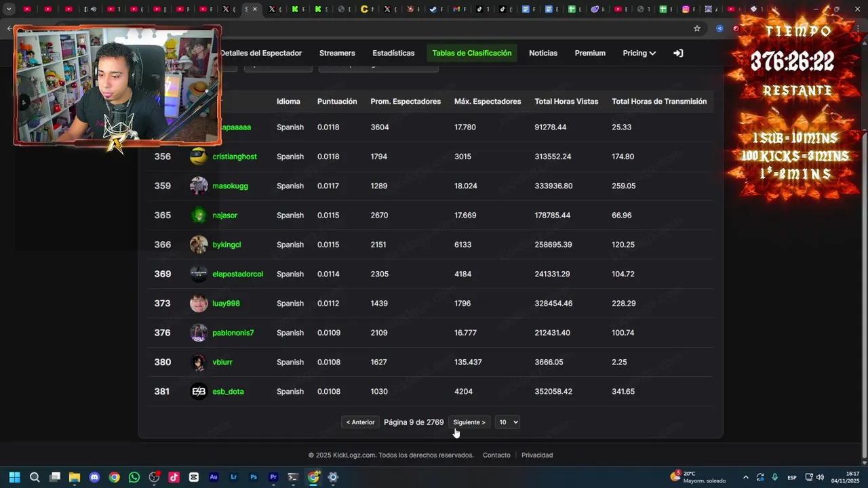The width and height of the screenshot is (868, 488).
Task: Open esb_dota channel avatar
Action: click(199, 391)
